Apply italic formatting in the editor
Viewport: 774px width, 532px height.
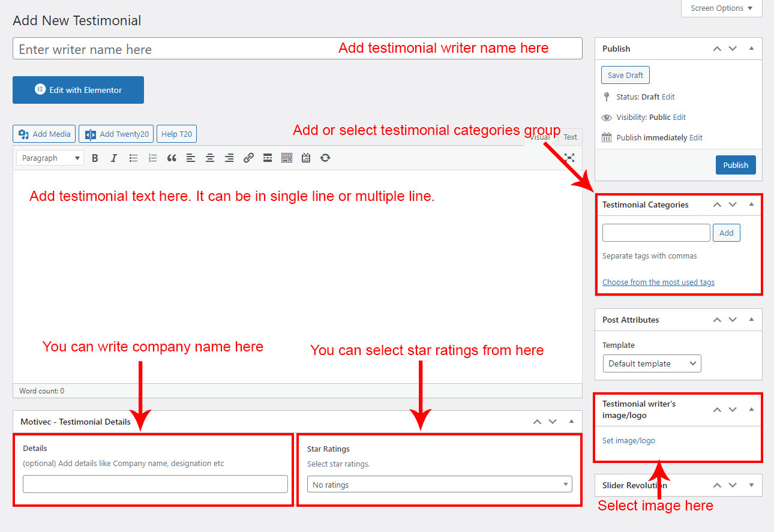114,158
